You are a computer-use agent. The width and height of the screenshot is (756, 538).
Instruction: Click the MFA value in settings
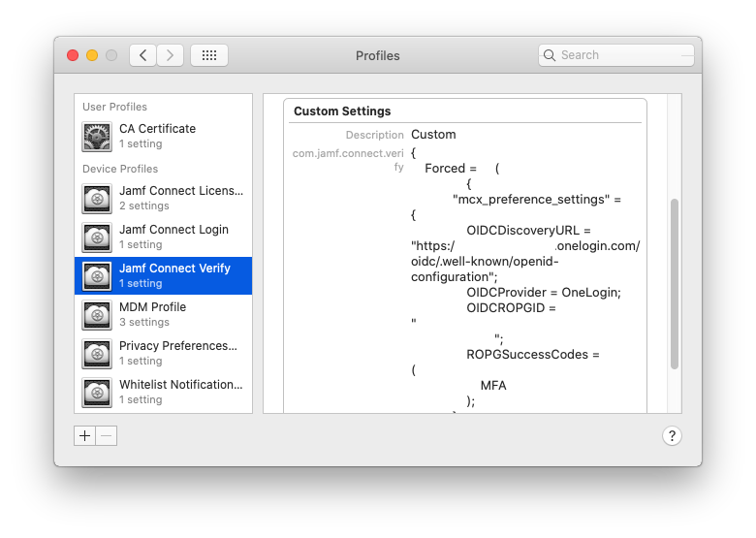(493, 386)
